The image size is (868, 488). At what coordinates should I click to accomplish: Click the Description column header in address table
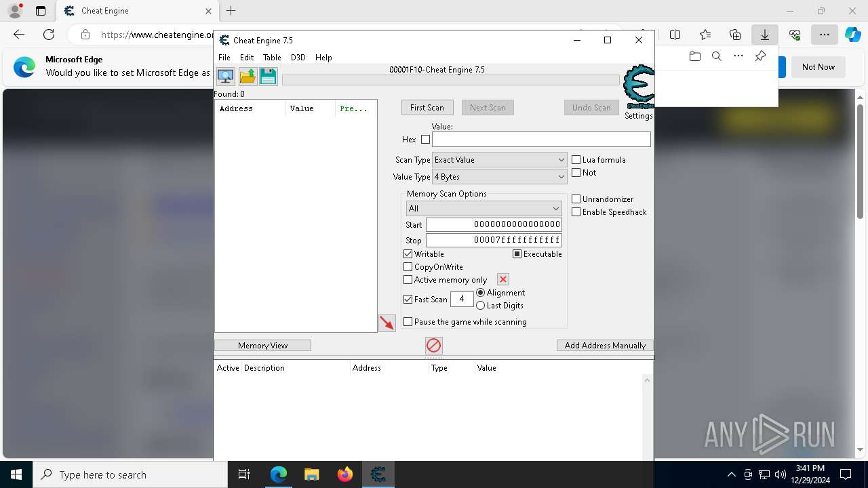(x=296, y=368)
